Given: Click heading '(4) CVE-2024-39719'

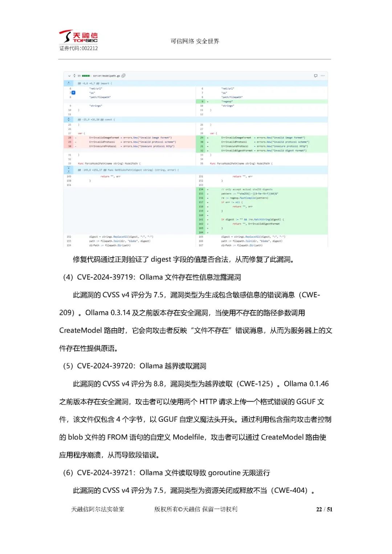Looking at the screenshot, I should [x=152, y=277].
